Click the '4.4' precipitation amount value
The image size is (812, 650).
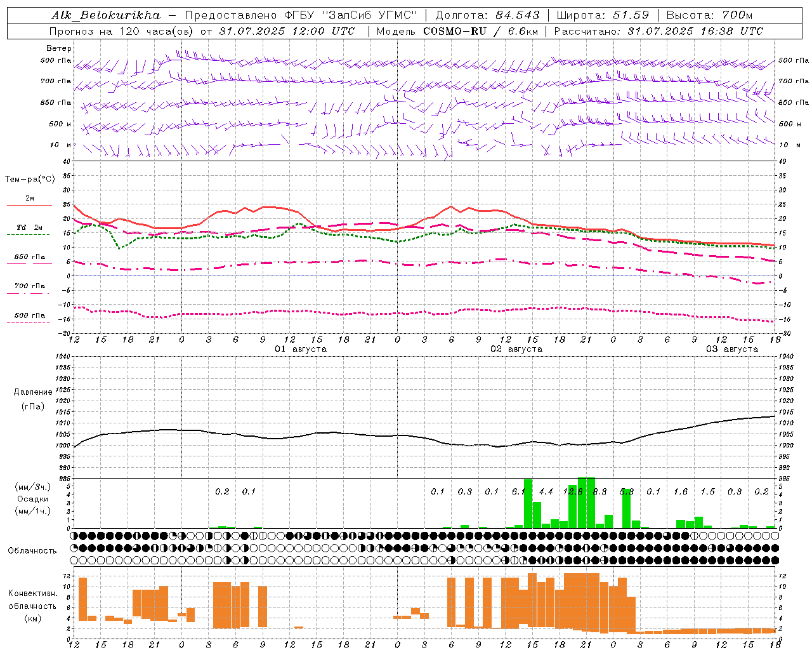tap(546, 492)
